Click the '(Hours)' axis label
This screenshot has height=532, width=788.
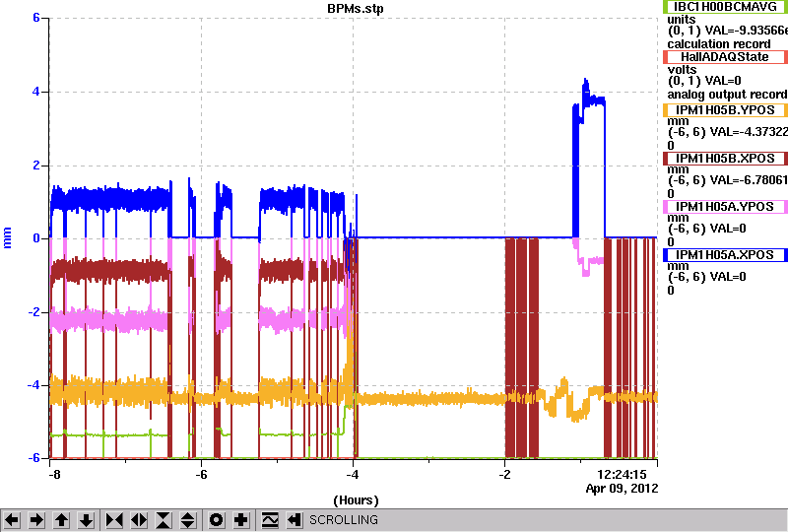[x=356, y=500]
